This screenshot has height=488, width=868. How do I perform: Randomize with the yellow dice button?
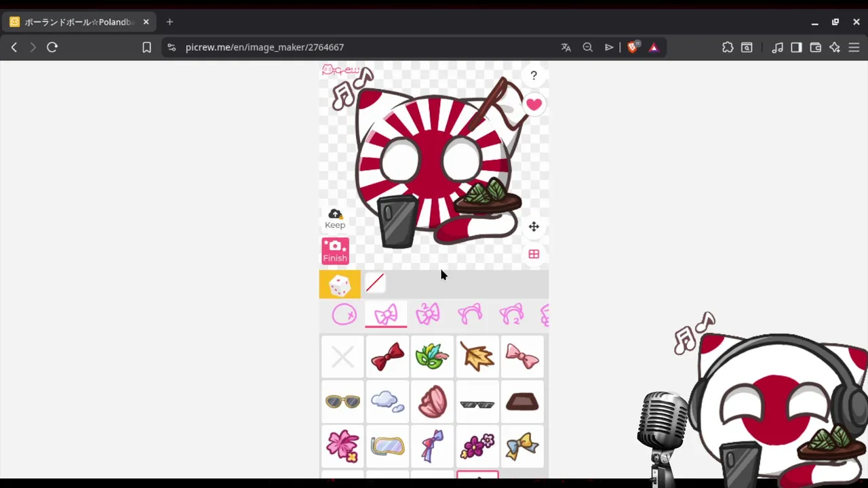[x=340, y=285]
